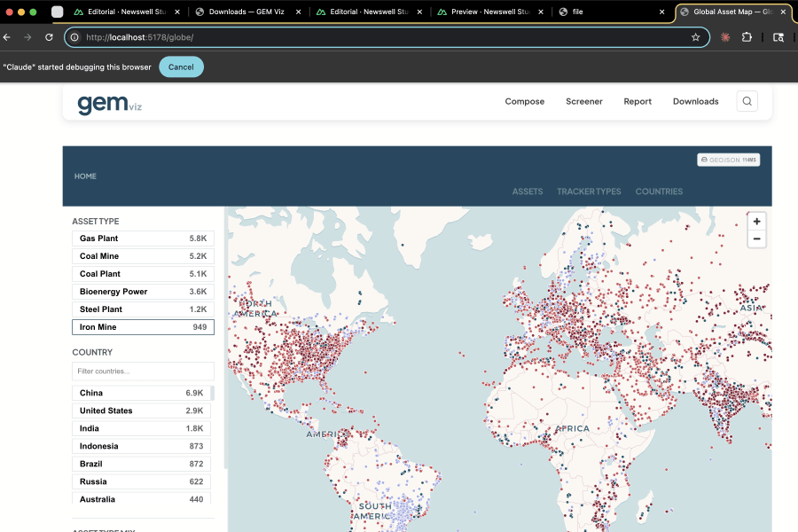Open the Compose page

pyautogui.click(x=524, y=101)
